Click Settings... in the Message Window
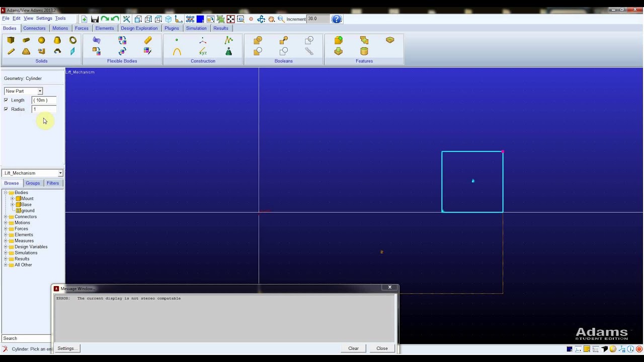Image resolution: width=644 pixels, height=362 pixels. [67, 348]
